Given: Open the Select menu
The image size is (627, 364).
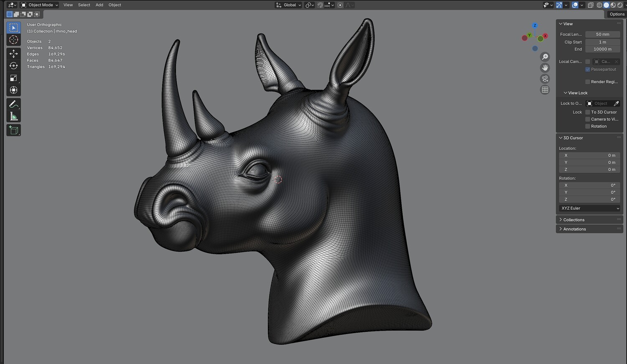Looking at the screenshot, I should coord(84,5).
